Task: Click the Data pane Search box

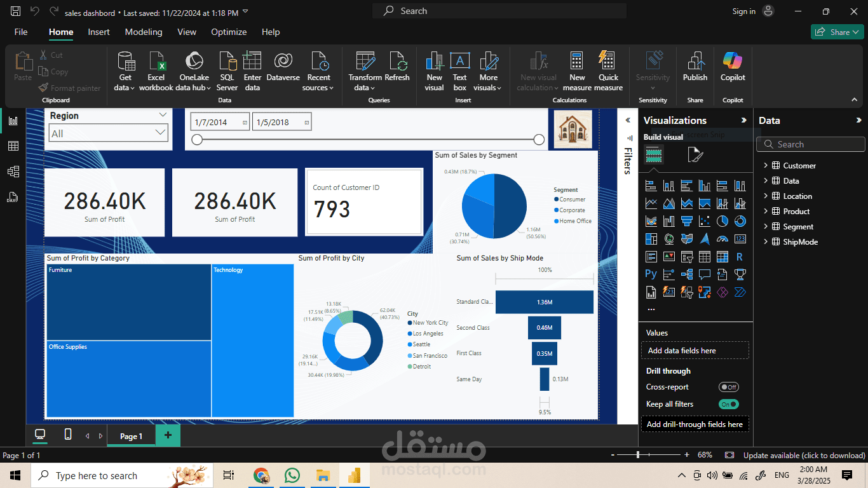Action: [x=810, y=144]
